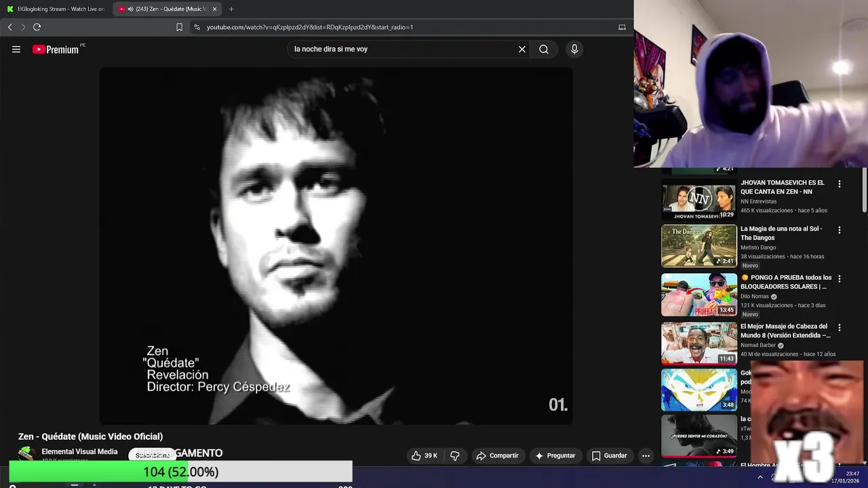Open JHOVAN TOMASEVICH video thumbnail
The height and width of the screenshot is (488, 868).
(699, 199)
